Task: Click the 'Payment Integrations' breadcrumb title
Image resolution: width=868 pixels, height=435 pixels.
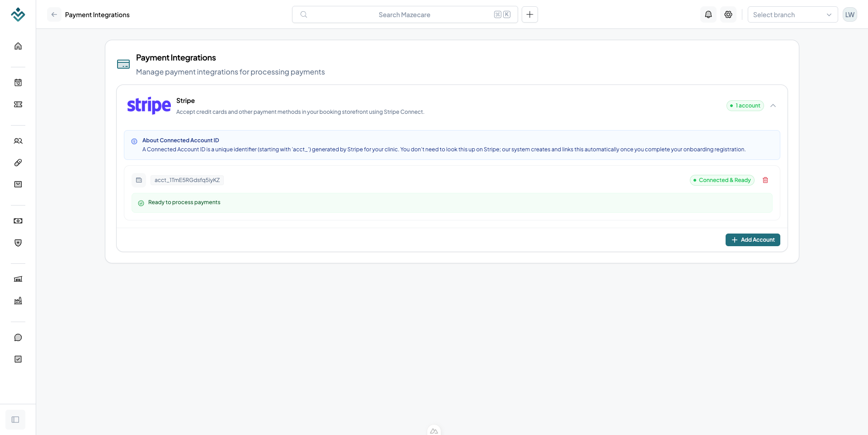Action: [97, 15]
